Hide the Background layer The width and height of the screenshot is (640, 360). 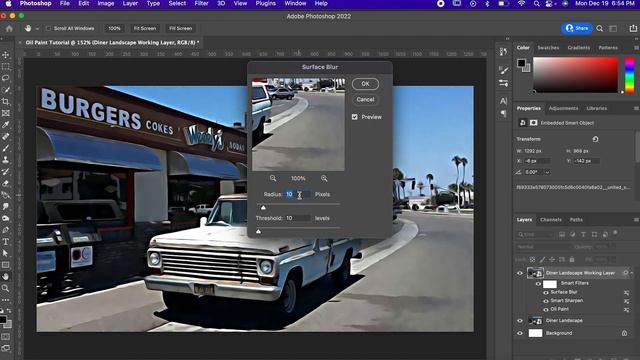pos(520,333)
